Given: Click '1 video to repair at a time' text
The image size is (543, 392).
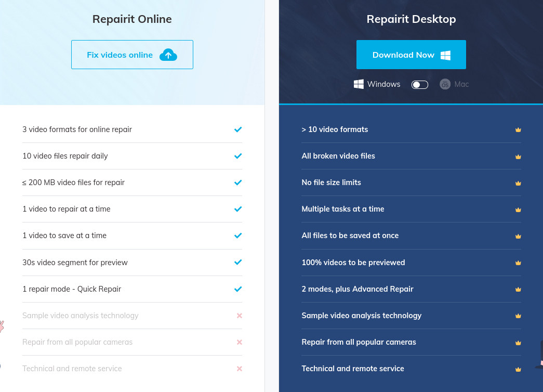Looking at the screenshot, I should point(66,209).
